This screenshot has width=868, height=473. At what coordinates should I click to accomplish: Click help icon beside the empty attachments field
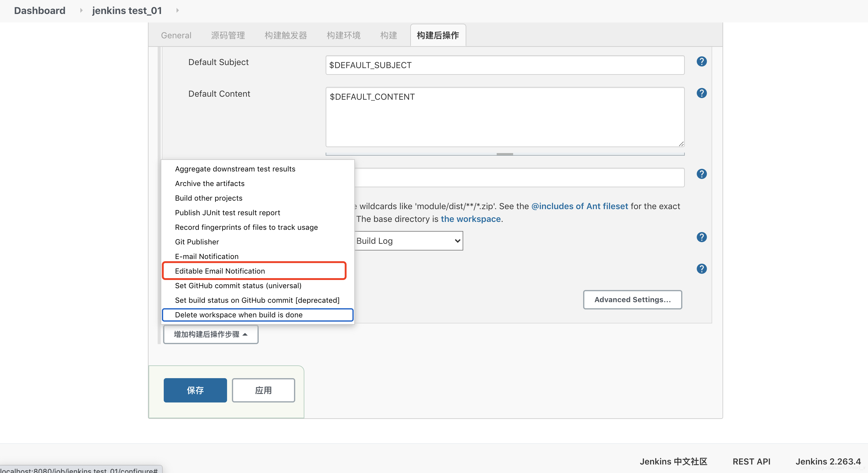point(701,174)
